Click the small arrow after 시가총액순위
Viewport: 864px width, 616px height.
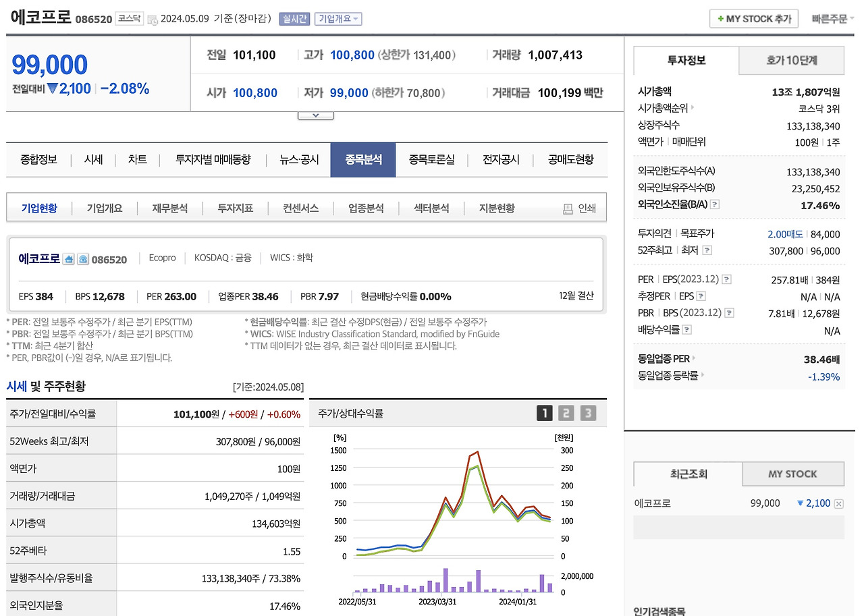pos(693,108)
